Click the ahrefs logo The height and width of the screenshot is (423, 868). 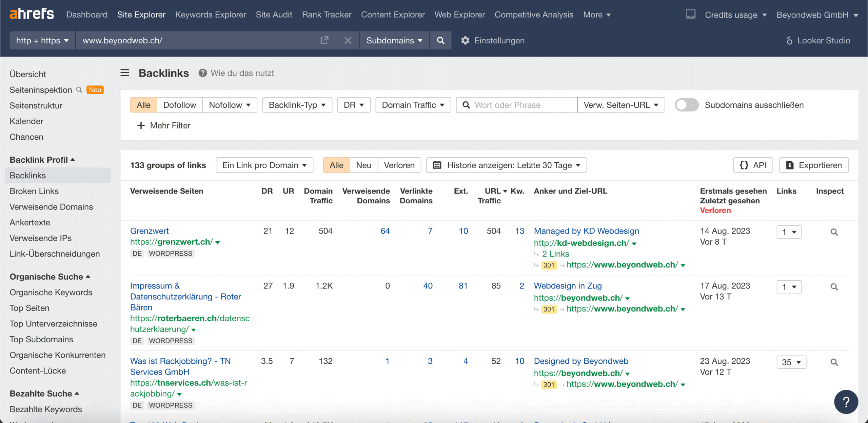32,14
